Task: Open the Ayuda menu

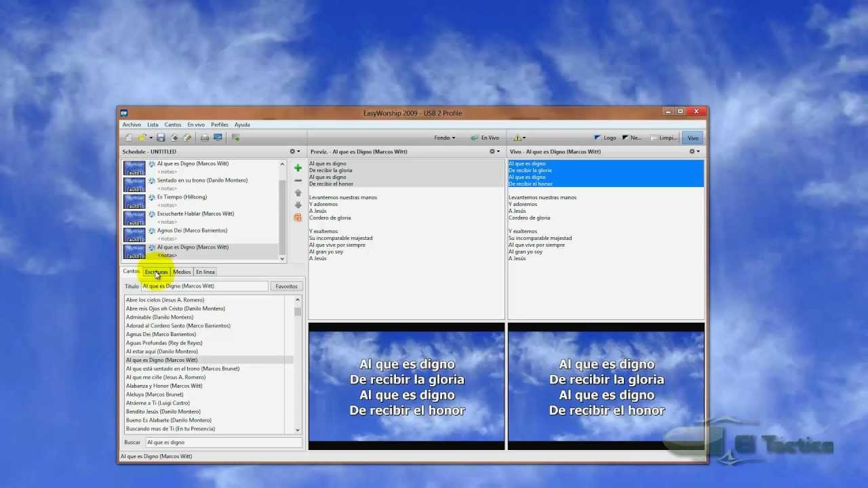Action: tap(242, 125)
